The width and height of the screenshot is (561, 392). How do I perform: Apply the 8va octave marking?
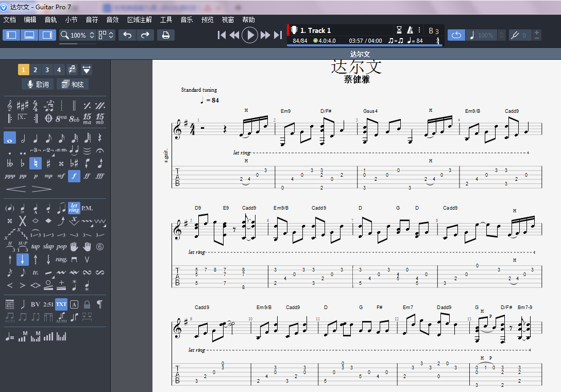[61, 118]
